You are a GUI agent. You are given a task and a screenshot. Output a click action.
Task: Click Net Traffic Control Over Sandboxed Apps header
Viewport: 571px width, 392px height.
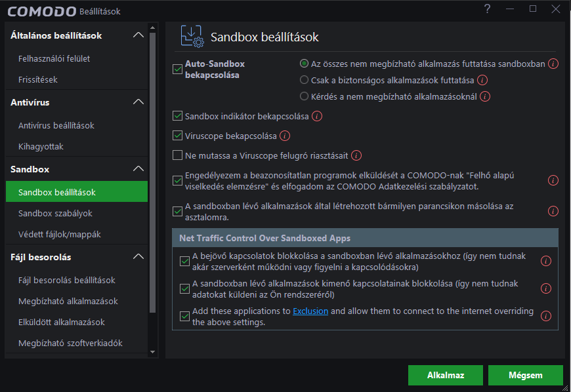tap(365, 238)
